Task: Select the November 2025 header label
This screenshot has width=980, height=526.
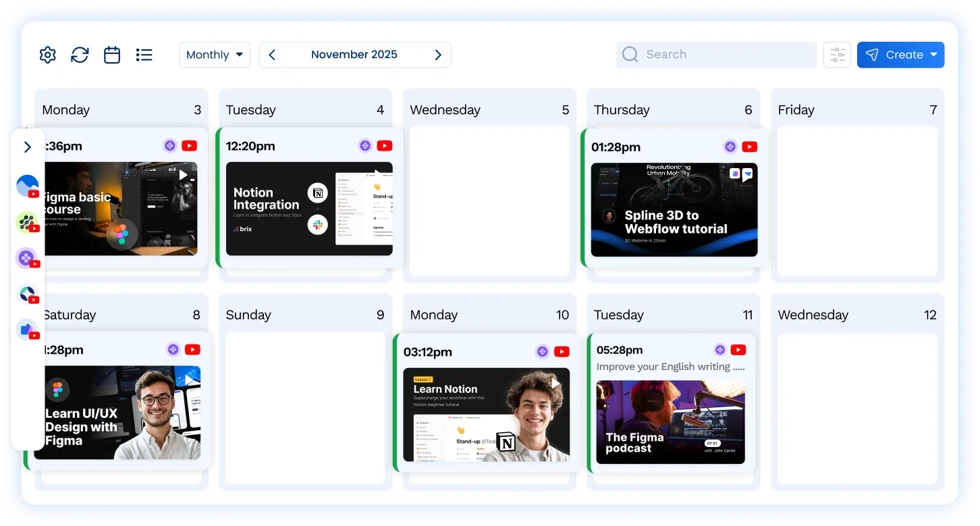Action: click(x=354, y=55)
